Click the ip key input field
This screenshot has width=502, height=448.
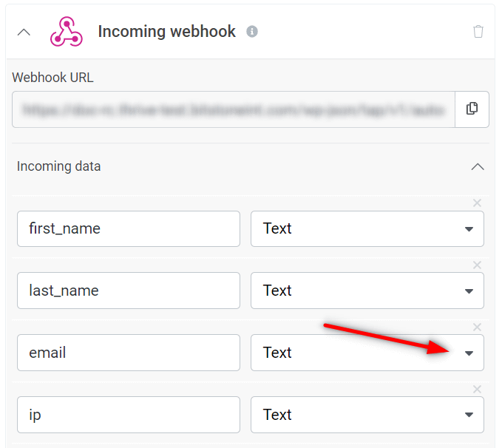point(129,415)
